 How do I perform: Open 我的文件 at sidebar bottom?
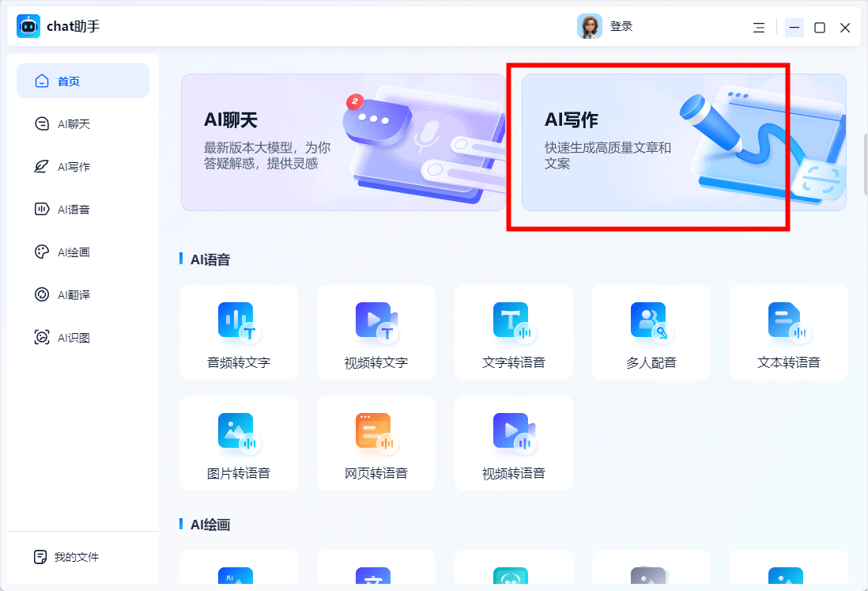66,557
